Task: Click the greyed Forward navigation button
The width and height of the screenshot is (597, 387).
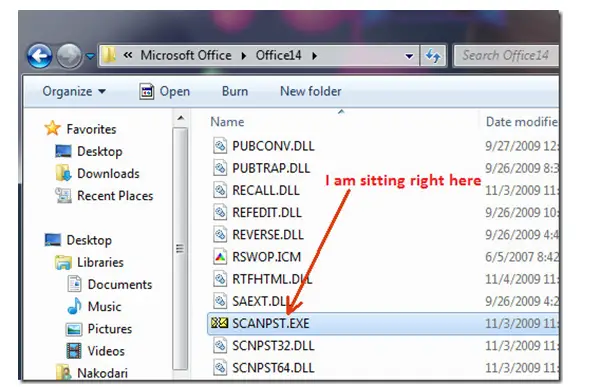Action: coord(69,56)
